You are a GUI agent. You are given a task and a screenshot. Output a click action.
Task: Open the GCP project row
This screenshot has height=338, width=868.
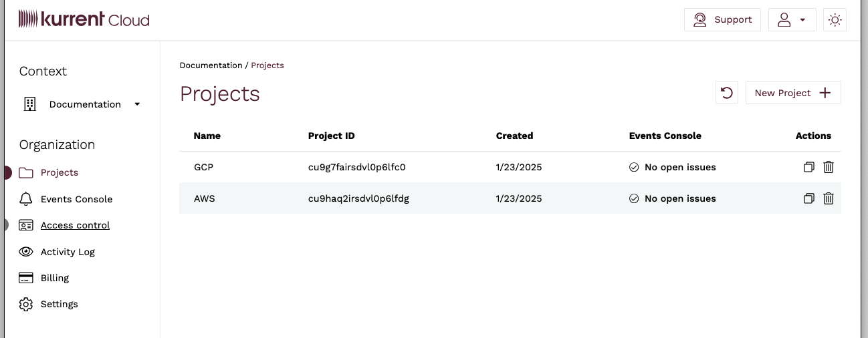203,167
